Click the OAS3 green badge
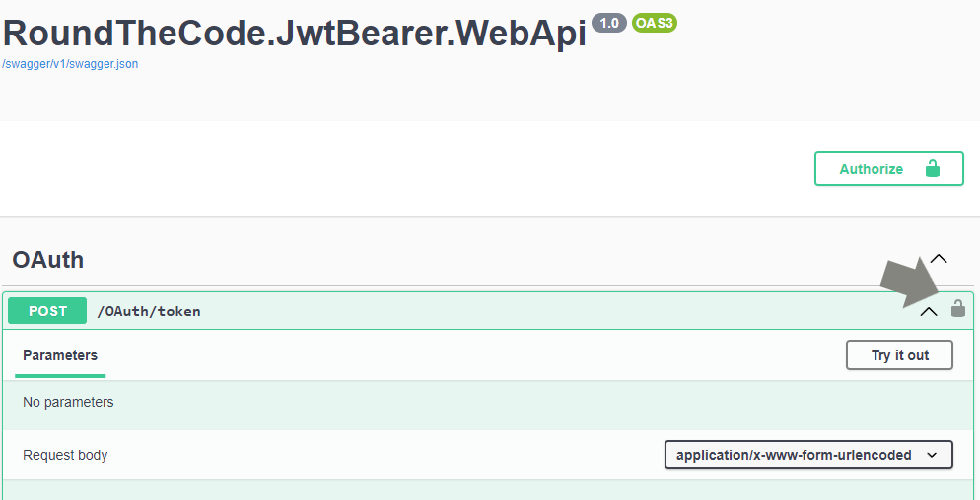The image size is (980, 500). [x=655, y=23]
